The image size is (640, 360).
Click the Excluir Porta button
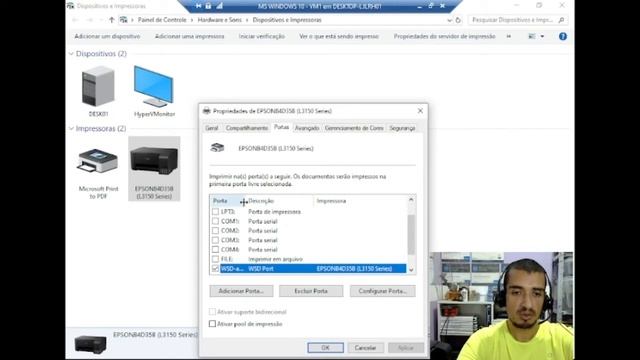311,291
